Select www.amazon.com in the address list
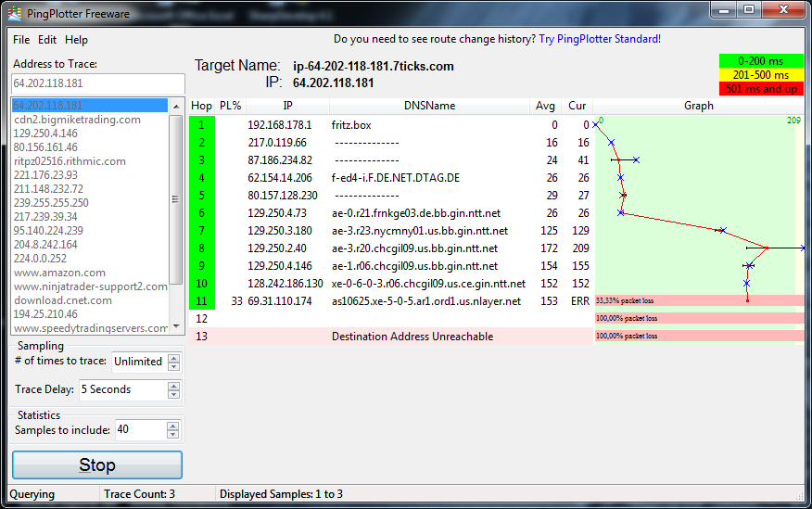 click(x=90, y=273)
